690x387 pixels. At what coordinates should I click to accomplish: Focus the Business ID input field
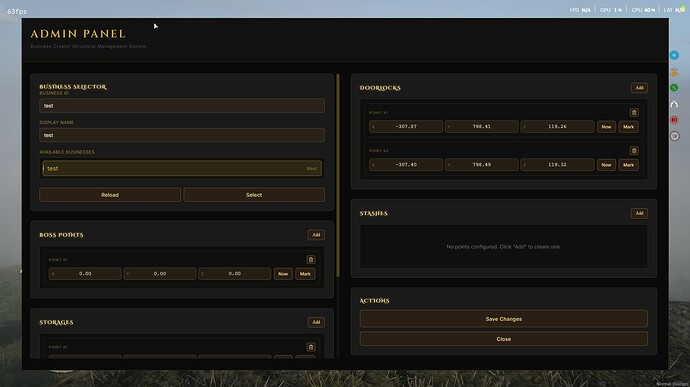182,106
